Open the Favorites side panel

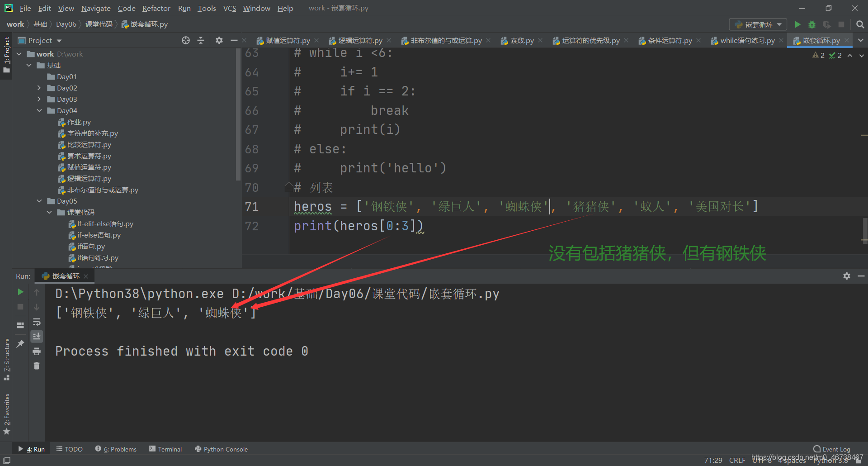click(x=6, y=414)
